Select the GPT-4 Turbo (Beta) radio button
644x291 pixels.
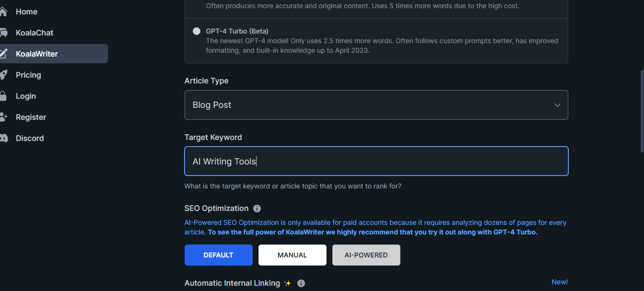197,31
